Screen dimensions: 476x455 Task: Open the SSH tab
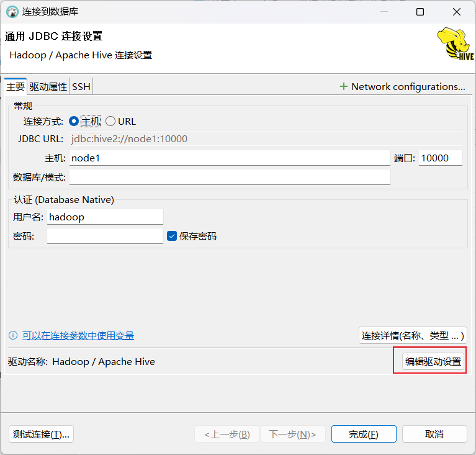pos(81,87)
